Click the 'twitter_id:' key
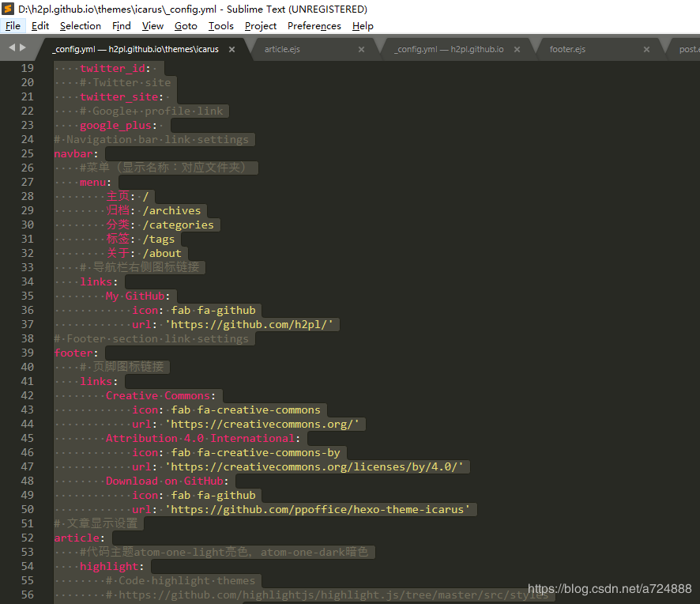700x604 pixels. pos(115,68)
